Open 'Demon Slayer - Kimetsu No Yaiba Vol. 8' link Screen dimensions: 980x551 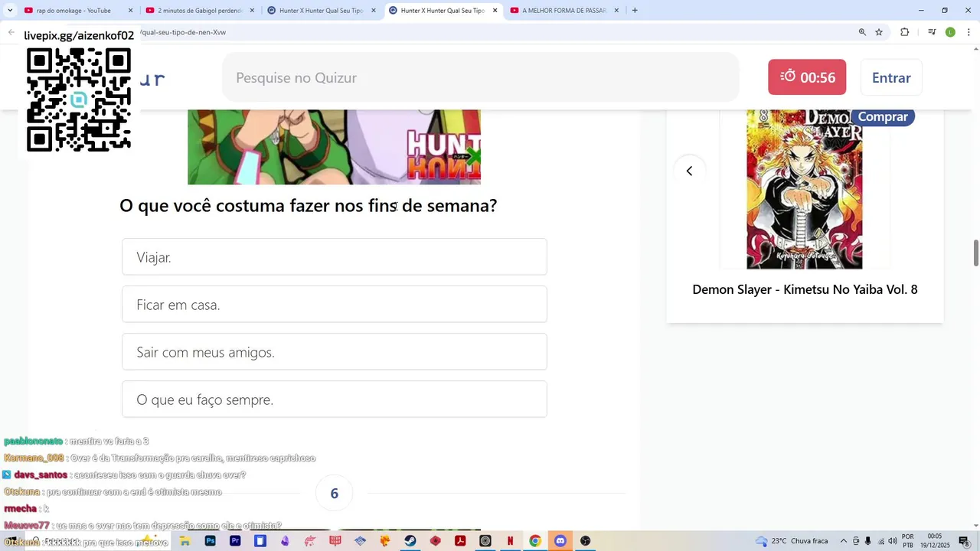[805, 289]
